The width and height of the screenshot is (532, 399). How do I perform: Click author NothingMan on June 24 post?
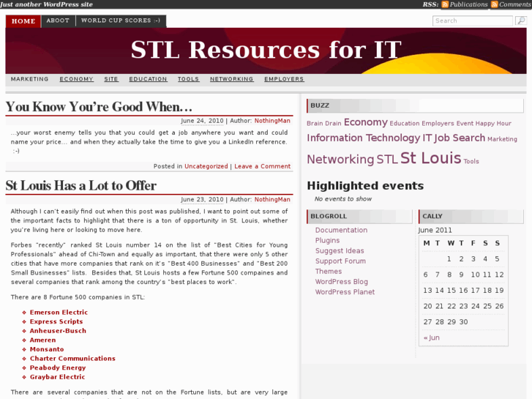pos(272,121)
